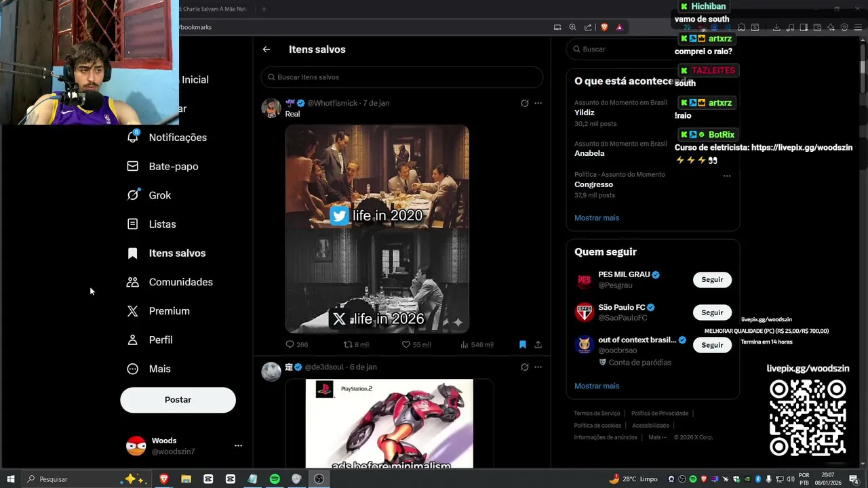Open more options on the de3dsoul post
The image size is (868, 488).
coord(538,367)
